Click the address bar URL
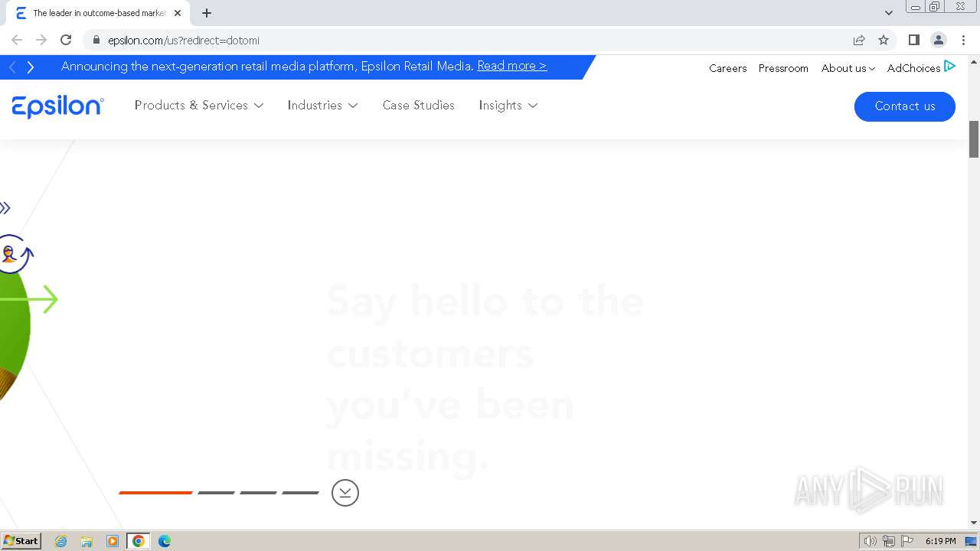 pos(184,41)
